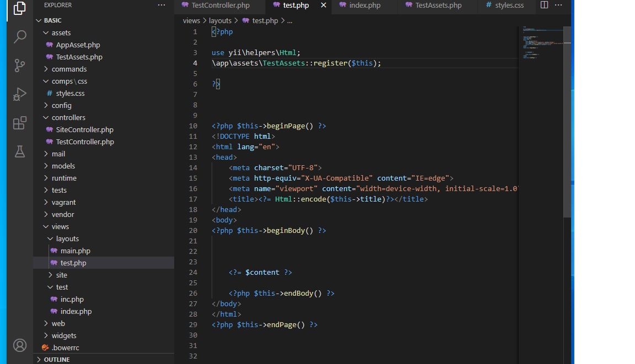This screenshot has height=364, width=635.
Task: Click the layouts breadcrumb segment
Action: [x=220, y=20]
